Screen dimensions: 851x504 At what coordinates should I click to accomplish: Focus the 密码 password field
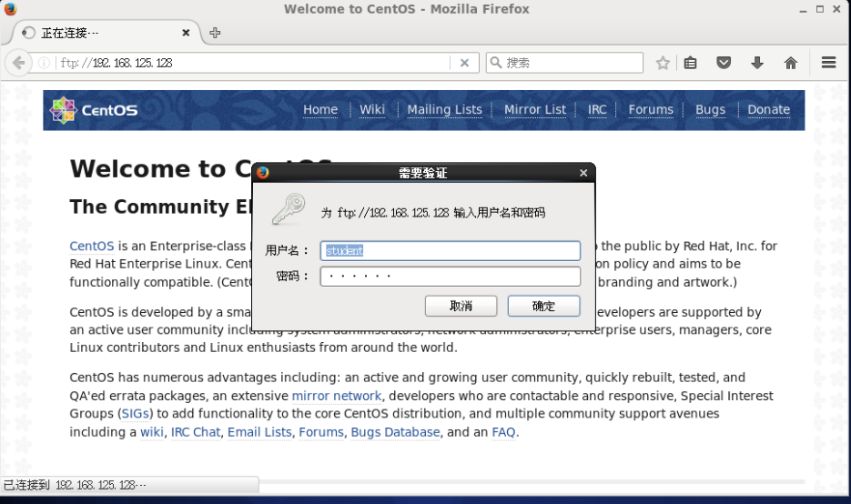point(450,277)
